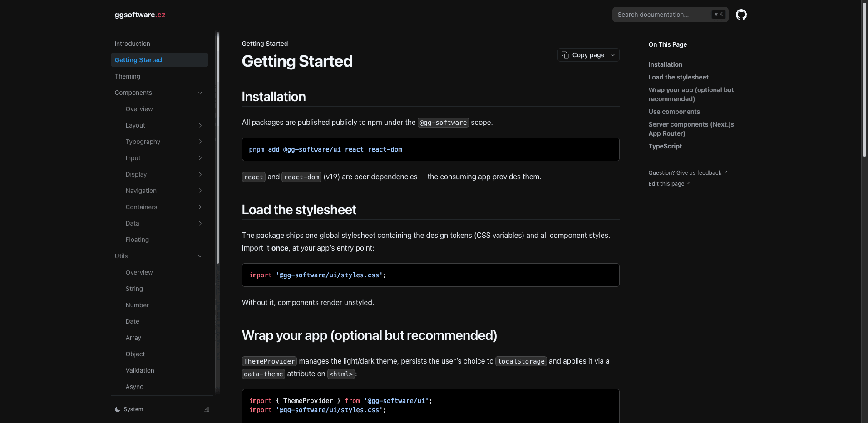
Task: Click the localStorage inline code
Action: click(521, 361)
